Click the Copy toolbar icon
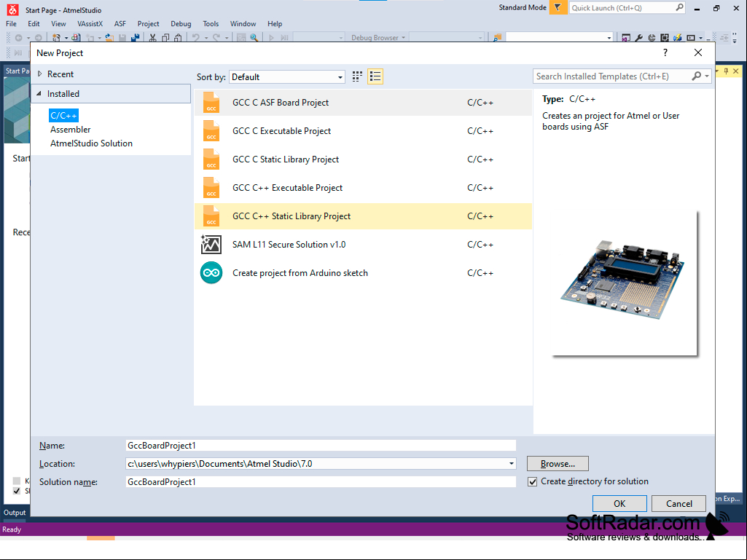This screenshot has width=747, height=560. click(x=165, y=38)
